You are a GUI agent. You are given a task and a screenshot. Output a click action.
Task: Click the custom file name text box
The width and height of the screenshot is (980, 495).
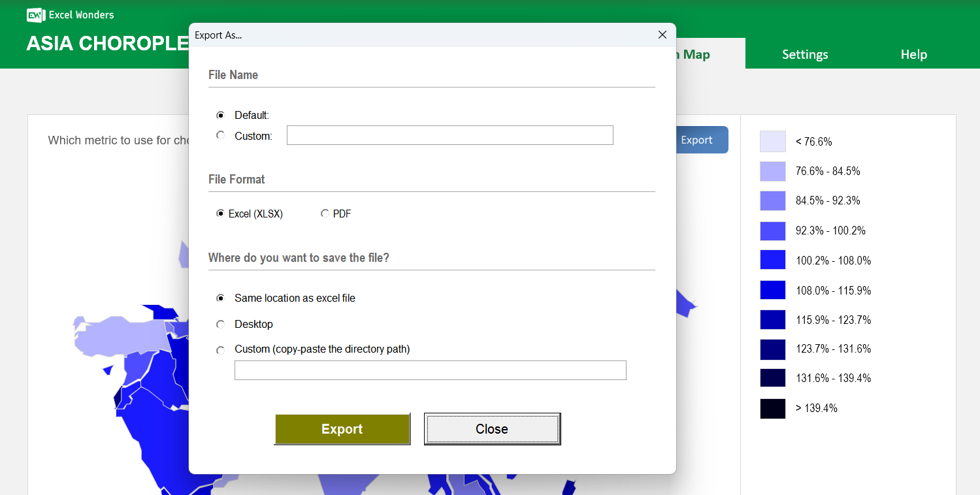pos(449,135)
